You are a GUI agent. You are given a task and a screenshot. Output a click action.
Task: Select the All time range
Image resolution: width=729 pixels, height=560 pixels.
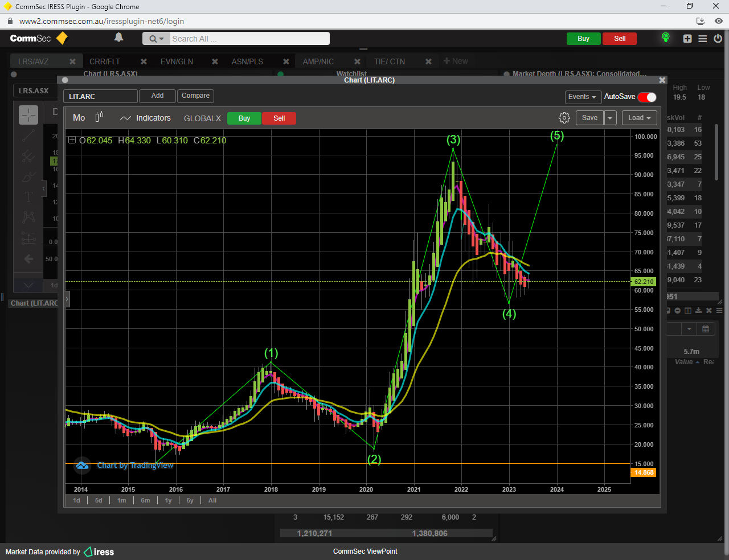[212, 500]
